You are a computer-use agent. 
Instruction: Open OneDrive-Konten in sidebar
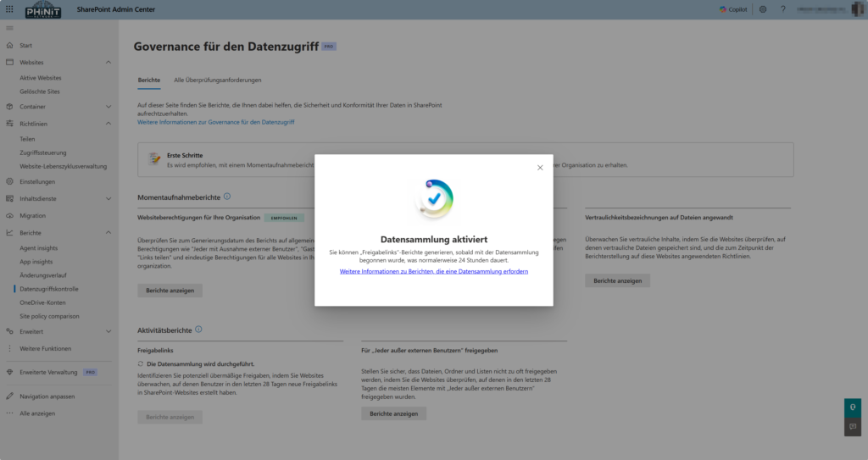coord(43,302)
